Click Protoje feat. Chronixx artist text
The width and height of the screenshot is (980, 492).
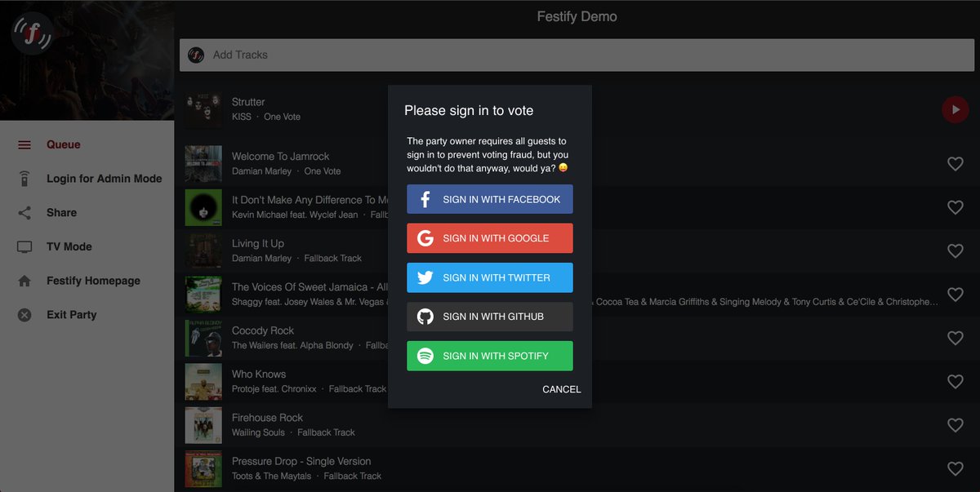274,388
